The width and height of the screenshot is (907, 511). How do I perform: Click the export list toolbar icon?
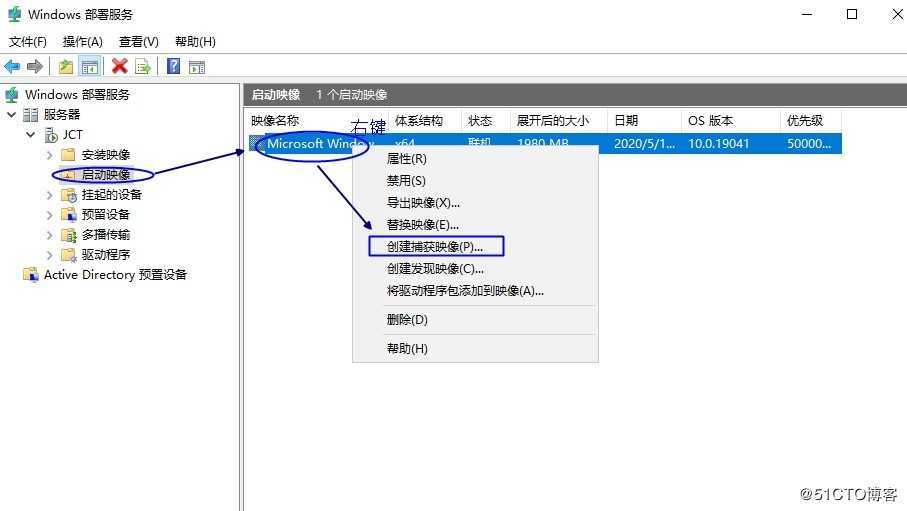click(142, 67)
